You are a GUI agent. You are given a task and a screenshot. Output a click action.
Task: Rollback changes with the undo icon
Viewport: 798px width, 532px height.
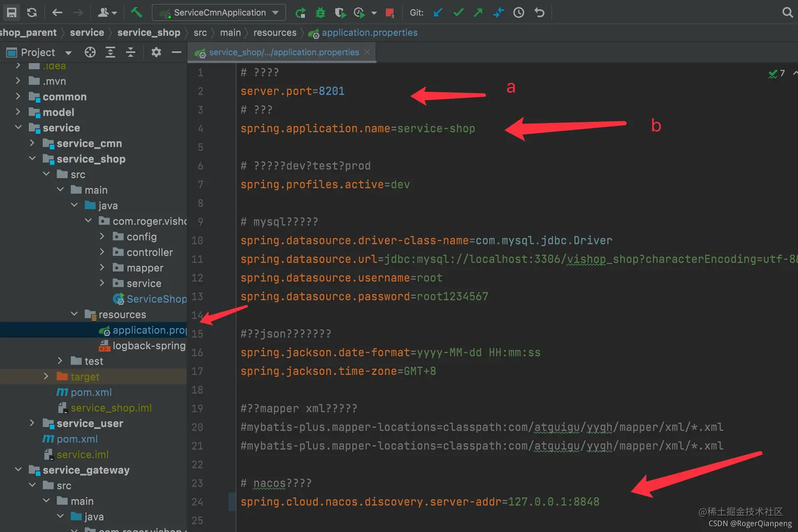539,12
